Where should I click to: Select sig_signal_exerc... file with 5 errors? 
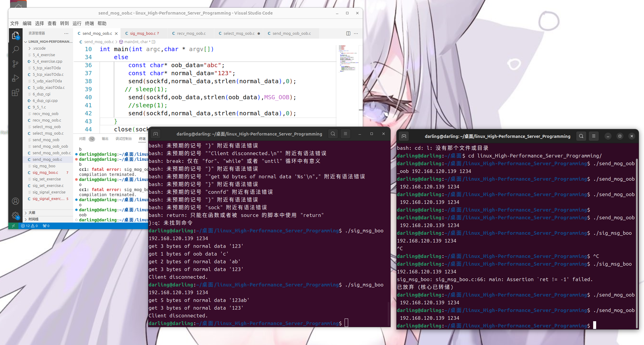click(x=48, y=199)
